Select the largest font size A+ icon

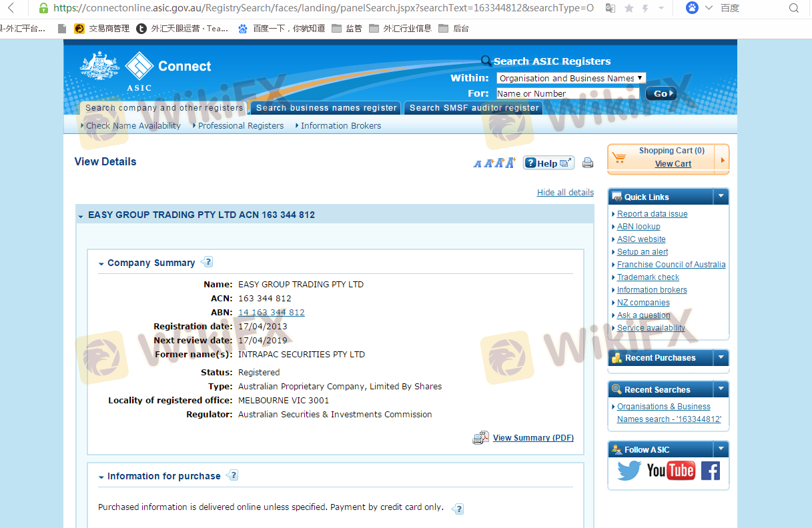[x=510, y=163]
